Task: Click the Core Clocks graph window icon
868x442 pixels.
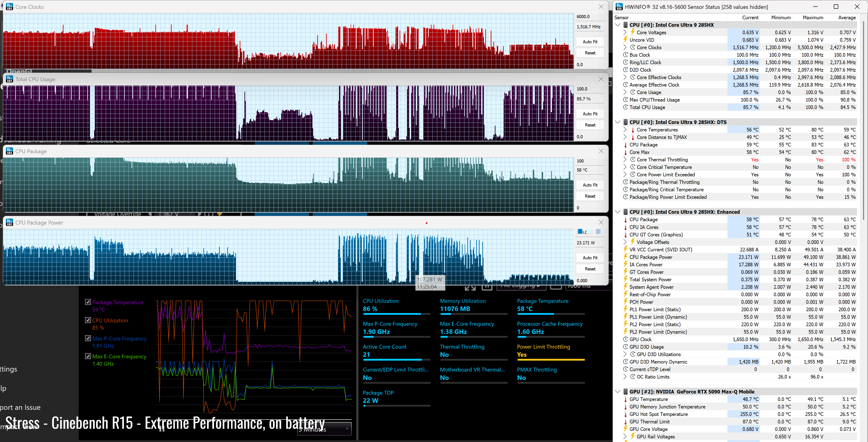Action: (x=10, y=7)
